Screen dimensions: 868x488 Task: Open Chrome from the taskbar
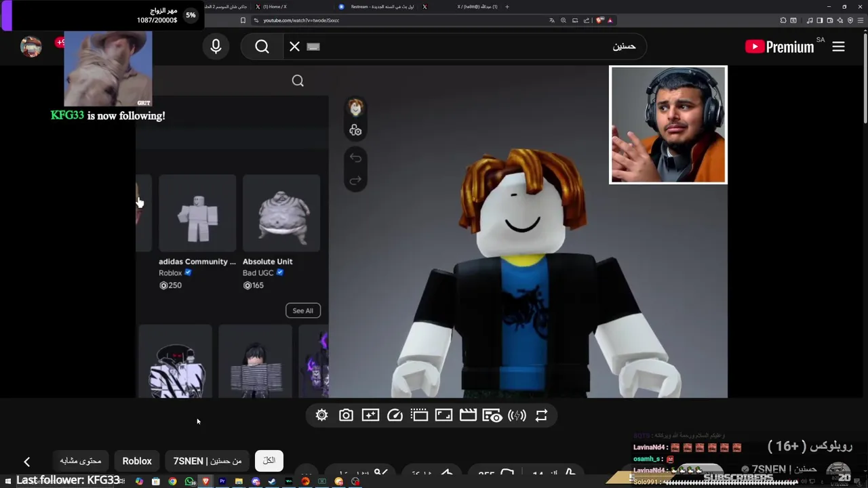(x=172, y=481)
